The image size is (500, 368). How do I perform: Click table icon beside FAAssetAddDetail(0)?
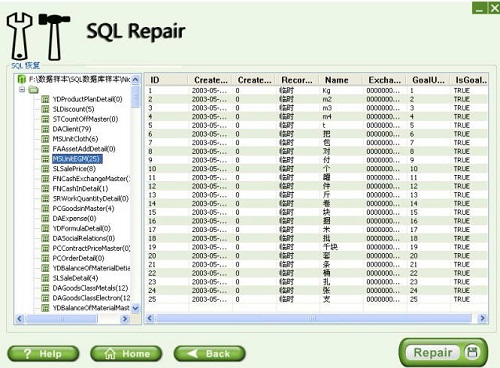coord(45,149)
